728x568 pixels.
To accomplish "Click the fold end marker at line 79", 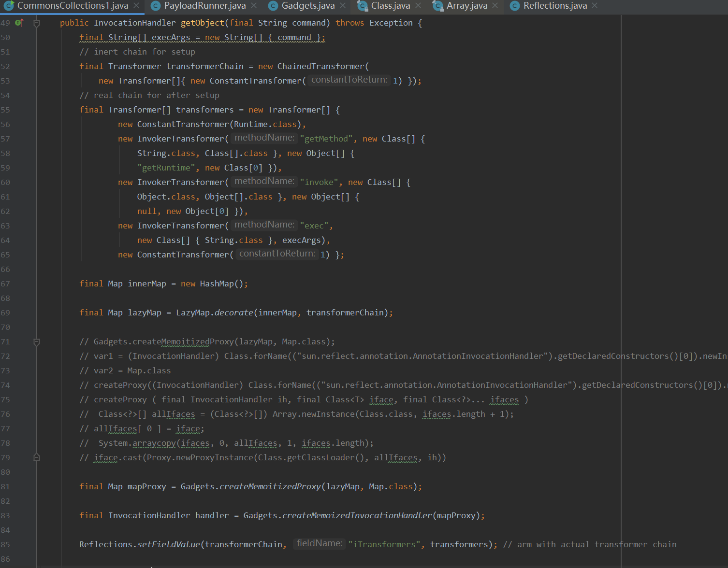I will coord(37,457).
